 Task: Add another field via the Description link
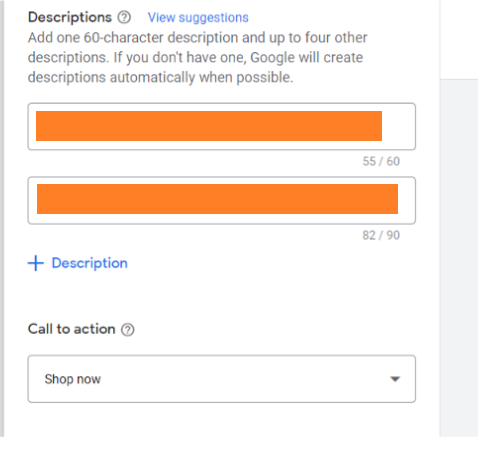pyautogui.click(x=90, y=263)
